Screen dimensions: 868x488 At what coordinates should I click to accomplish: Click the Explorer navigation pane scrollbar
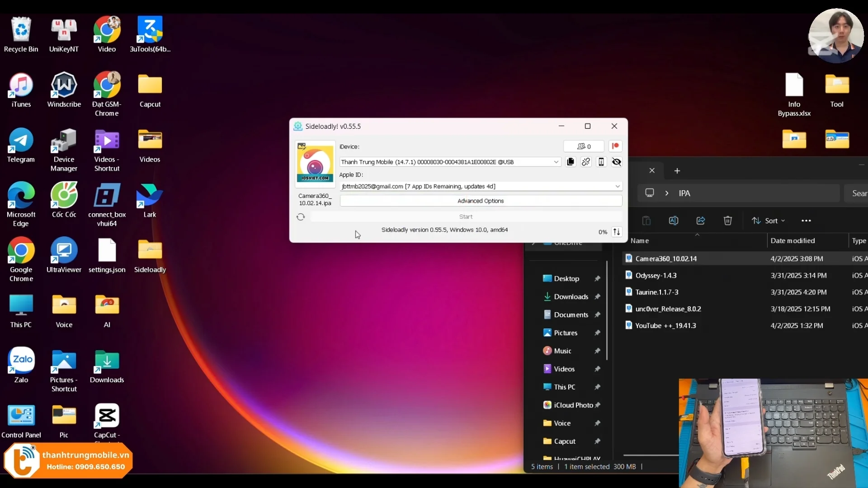(607, 310)
